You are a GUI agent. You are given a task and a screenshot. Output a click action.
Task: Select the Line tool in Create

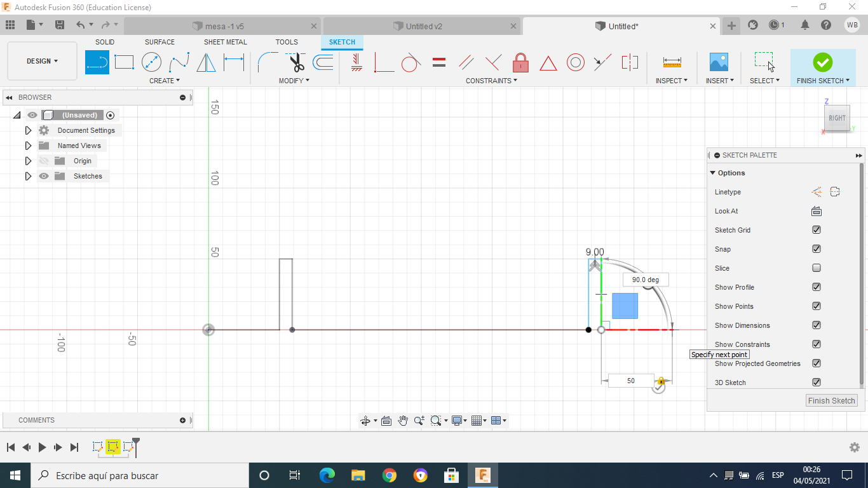coord(97,62)
